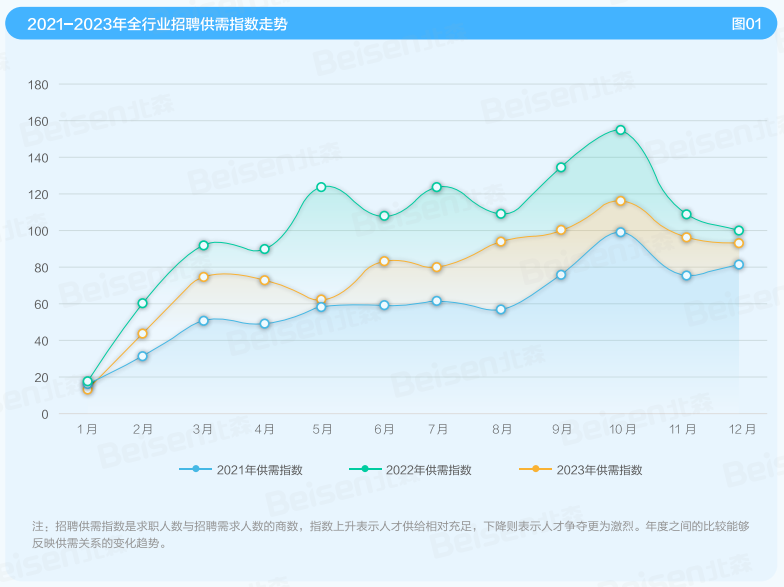Click the orange 2023 point at June

coord(384,261)
